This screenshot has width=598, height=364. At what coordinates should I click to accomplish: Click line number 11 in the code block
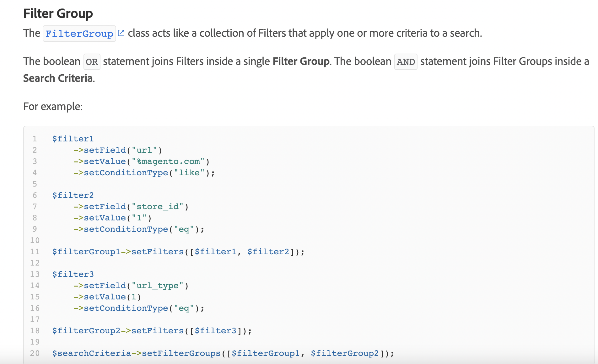35,251
